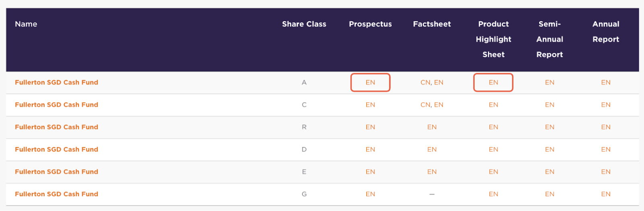Image resolution: width=644 pixels, height=211 pixels.
Task: Open the Class A Annual Report EN link
Action: coord(606,82)
